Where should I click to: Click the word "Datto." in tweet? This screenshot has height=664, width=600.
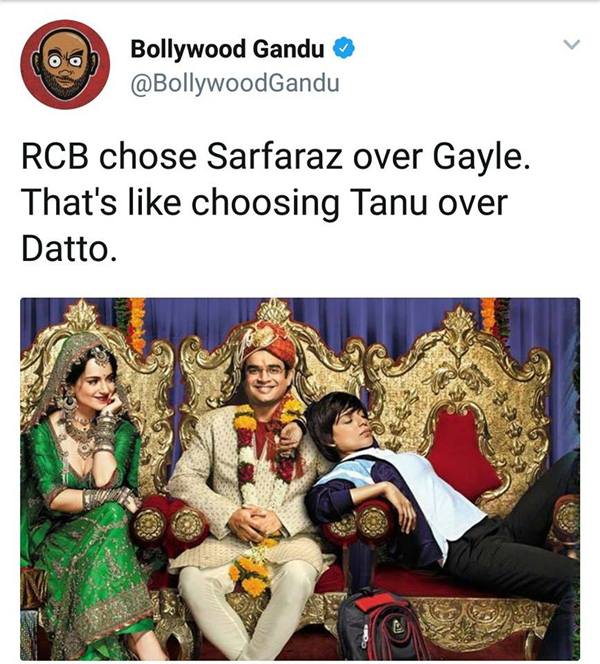coord(69,249)
